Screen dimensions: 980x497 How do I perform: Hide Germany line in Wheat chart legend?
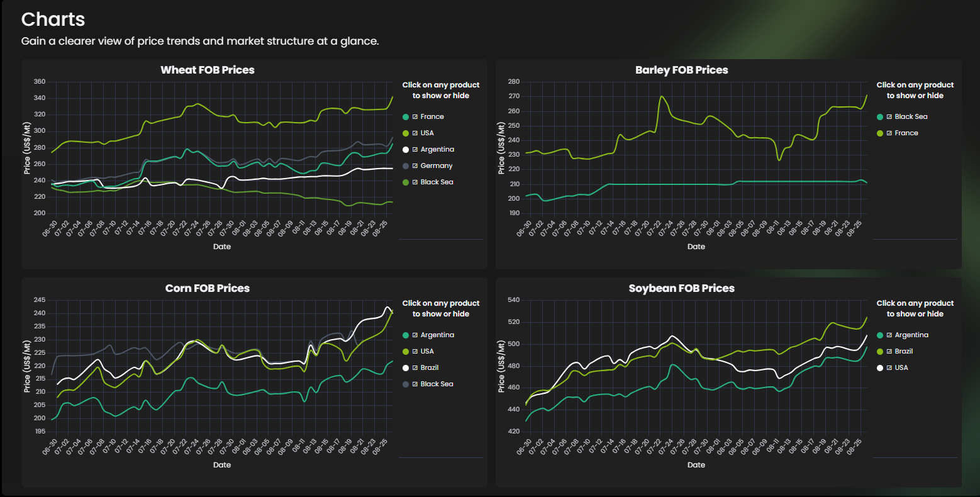[x=415, y=166]
